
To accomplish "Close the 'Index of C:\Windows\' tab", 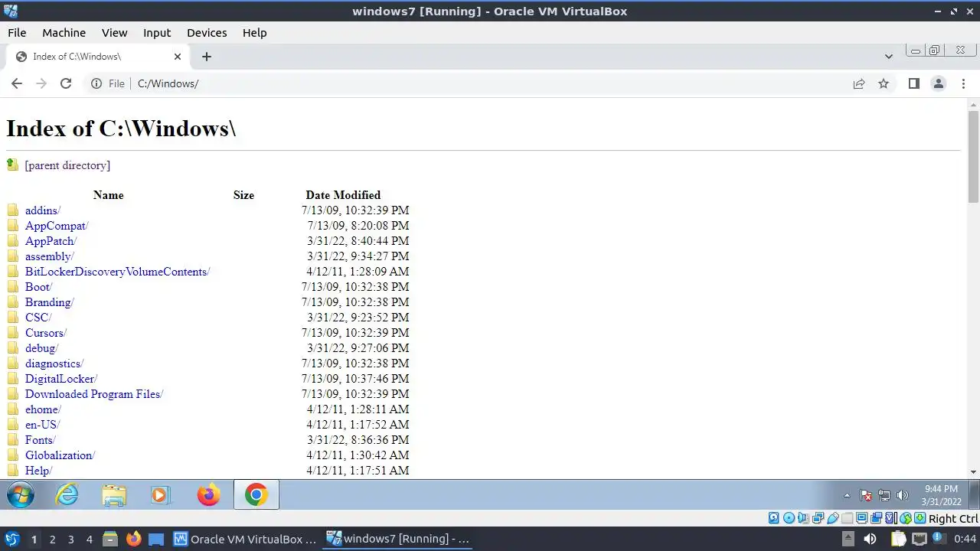I will coord(178,57).
